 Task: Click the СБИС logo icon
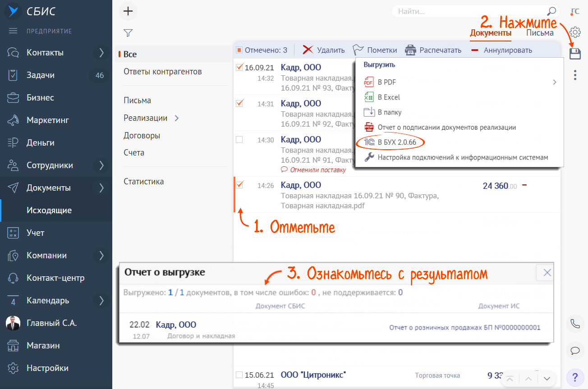(x=13, y=11)
